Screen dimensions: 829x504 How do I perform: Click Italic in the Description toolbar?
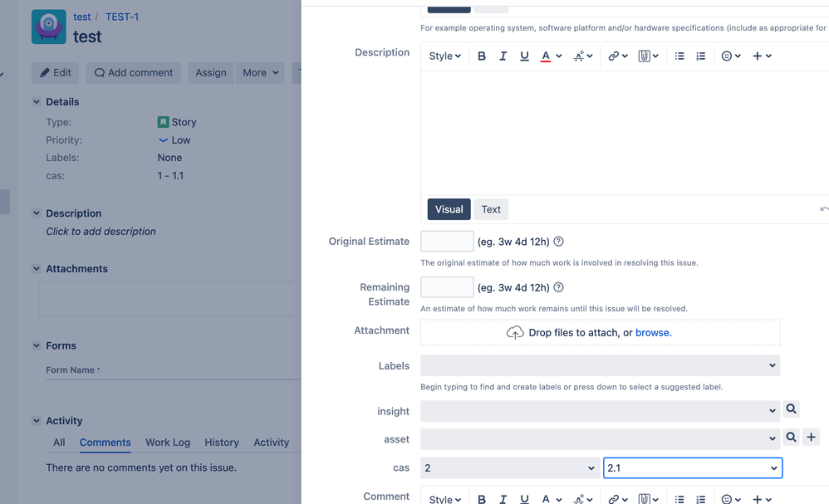tap(503, 56)
